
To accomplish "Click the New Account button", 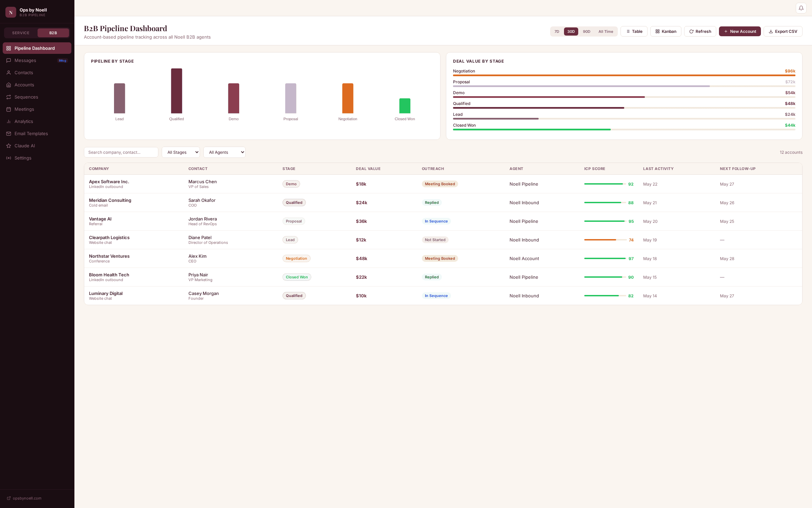I will 740,31.
